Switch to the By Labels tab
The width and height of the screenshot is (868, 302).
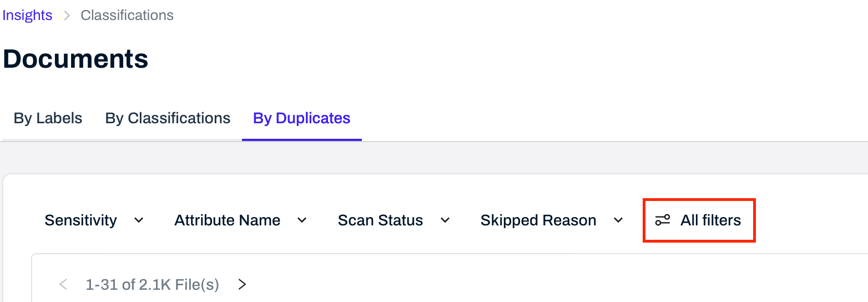tap(48, 118)
